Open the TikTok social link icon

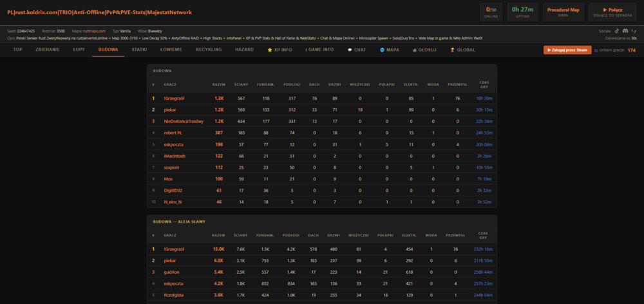(617, 31)
